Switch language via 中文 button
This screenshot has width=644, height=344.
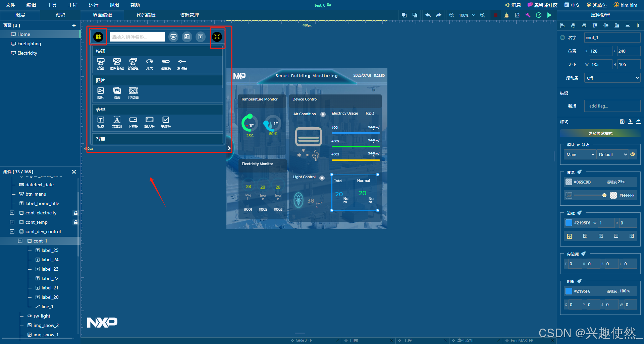(572, 5)
